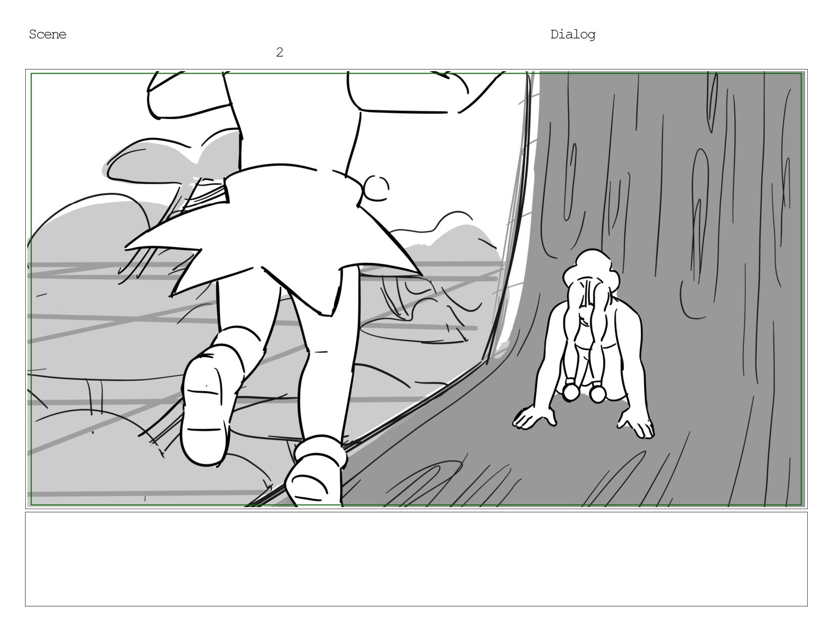
Task: Click the "Scene" label text
Action: click(x=48, y=34)
